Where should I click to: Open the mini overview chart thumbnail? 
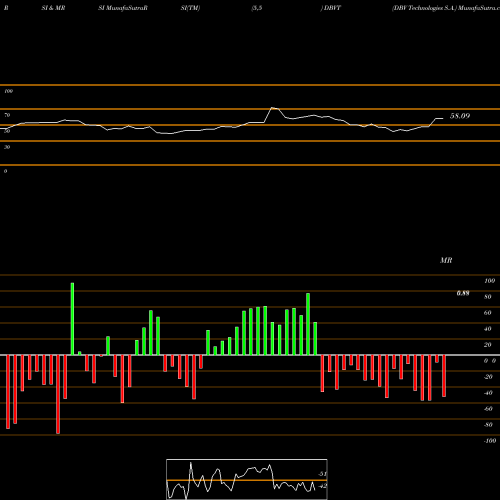tap(247, 479)
